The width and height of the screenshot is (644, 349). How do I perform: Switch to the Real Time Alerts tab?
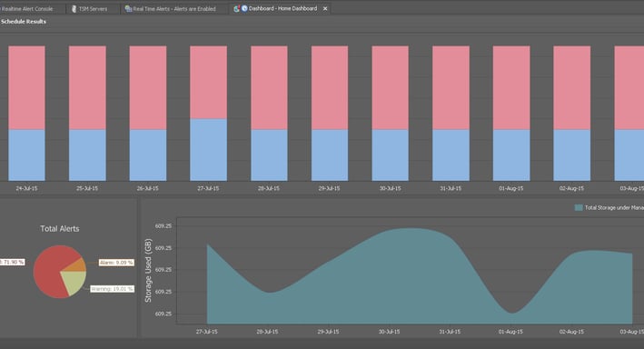coord(174,8)
